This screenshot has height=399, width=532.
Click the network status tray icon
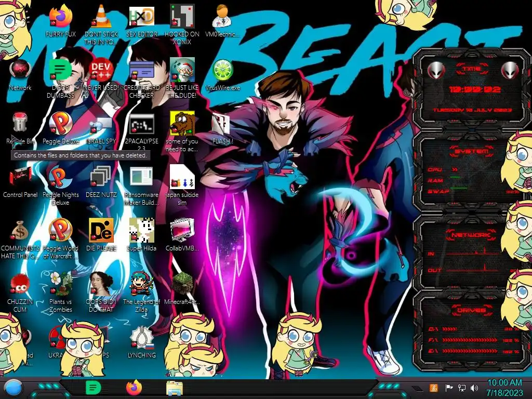[x=462, y=388]
